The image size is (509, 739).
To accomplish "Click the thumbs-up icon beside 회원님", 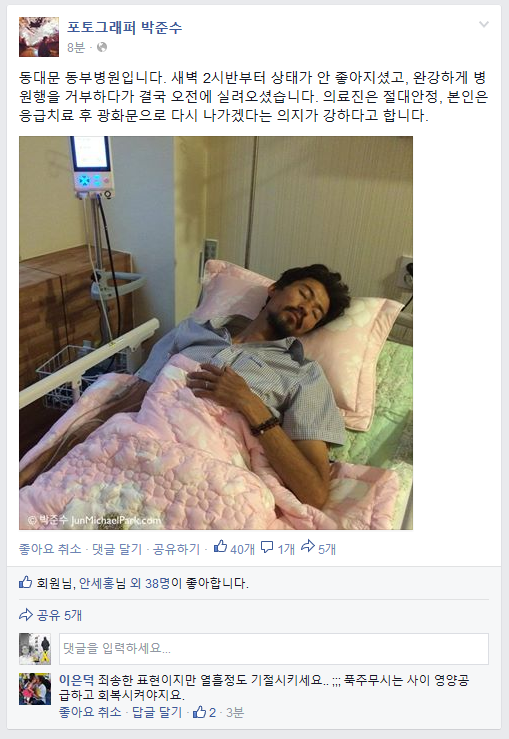I will pos(25,583).
